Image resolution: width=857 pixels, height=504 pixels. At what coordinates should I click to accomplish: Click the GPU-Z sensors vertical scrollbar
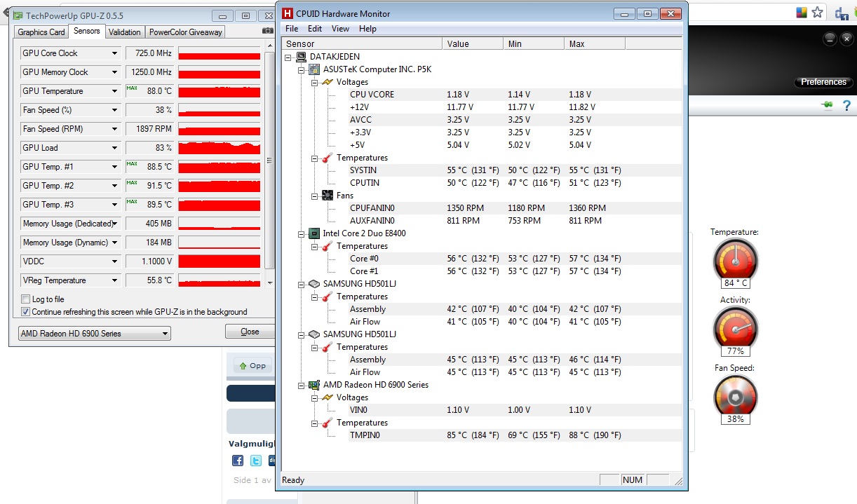(270, 165)
